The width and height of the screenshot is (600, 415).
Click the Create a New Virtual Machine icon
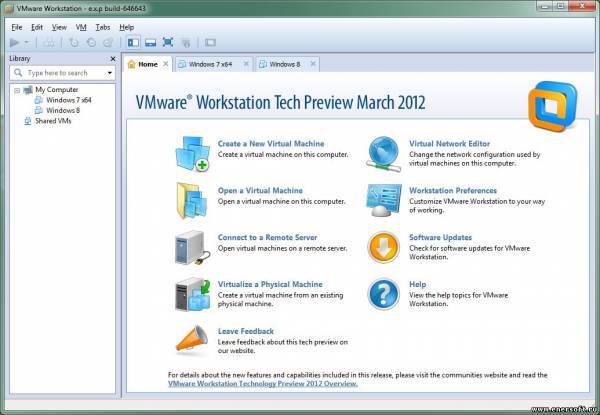[x=192, y=154]
